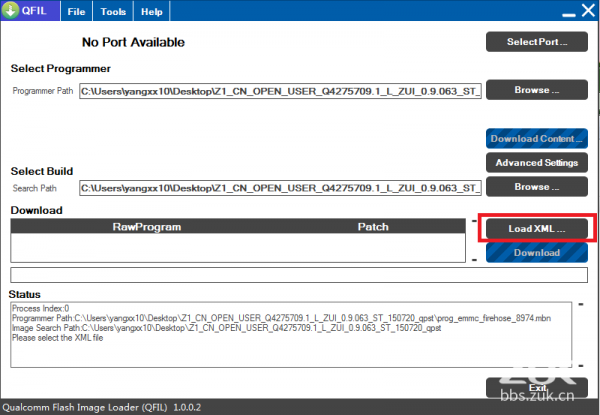Viewport: 600px width, 415px height.
Task: Click the blue striped Download button
Action: tap(537, 253)
